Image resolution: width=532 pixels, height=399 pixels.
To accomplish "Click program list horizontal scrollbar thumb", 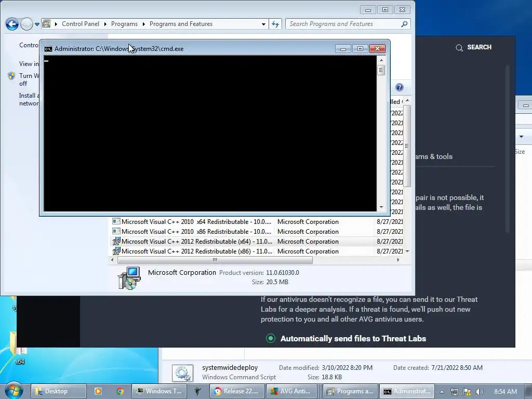I will coord(215,260).
